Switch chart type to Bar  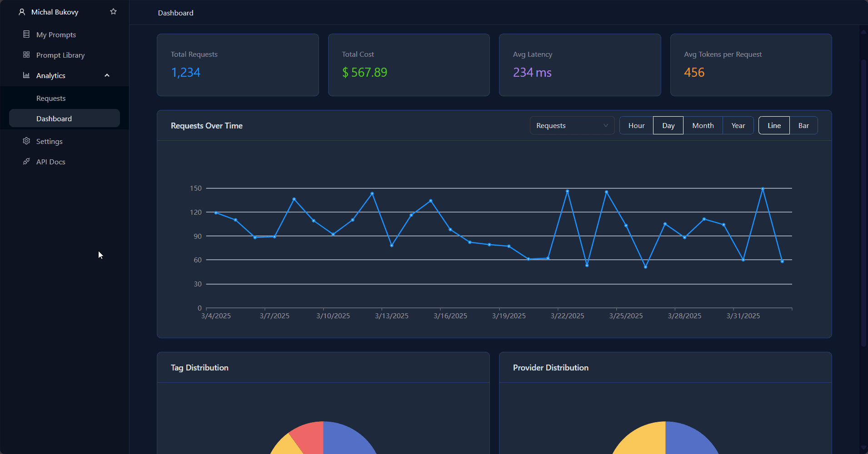click(803, 125)
